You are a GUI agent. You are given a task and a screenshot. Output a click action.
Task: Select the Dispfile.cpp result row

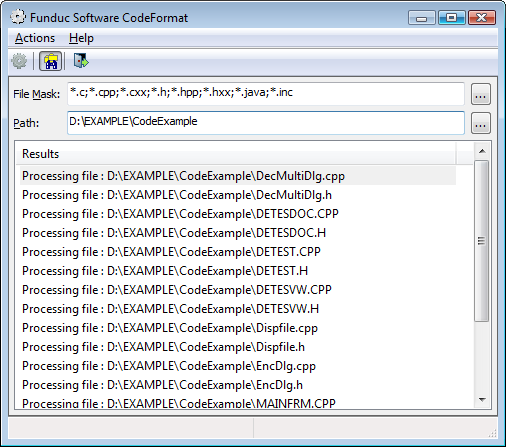click(x=238, y=328)
